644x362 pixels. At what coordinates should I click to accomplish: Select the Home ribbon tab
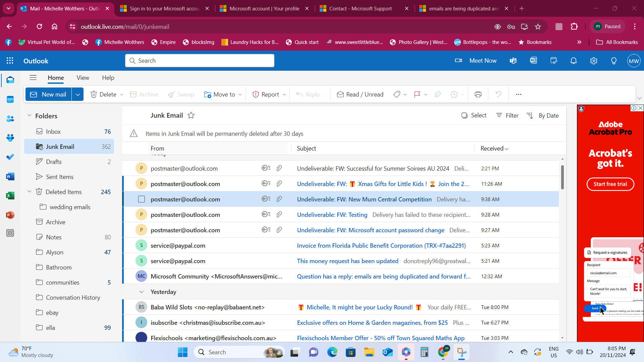pos(56,78)
